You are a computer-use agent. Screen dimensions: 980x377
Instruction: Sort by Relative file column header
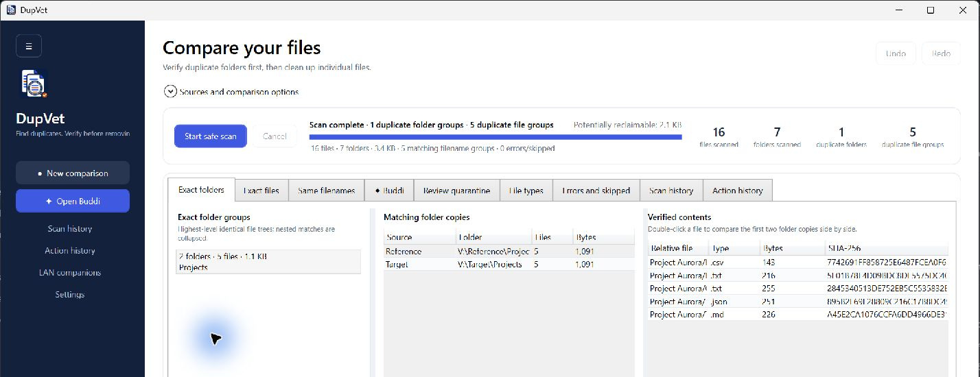point(678,248)
